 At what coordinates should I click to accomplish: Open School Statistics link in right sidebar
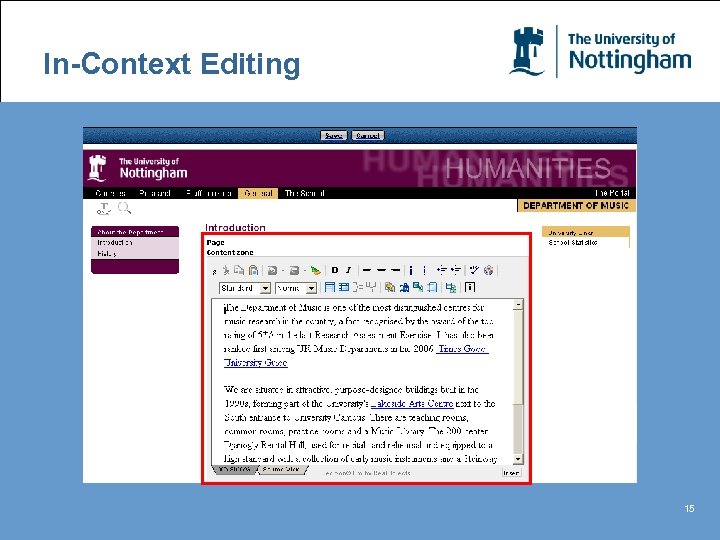click(573, 242)
